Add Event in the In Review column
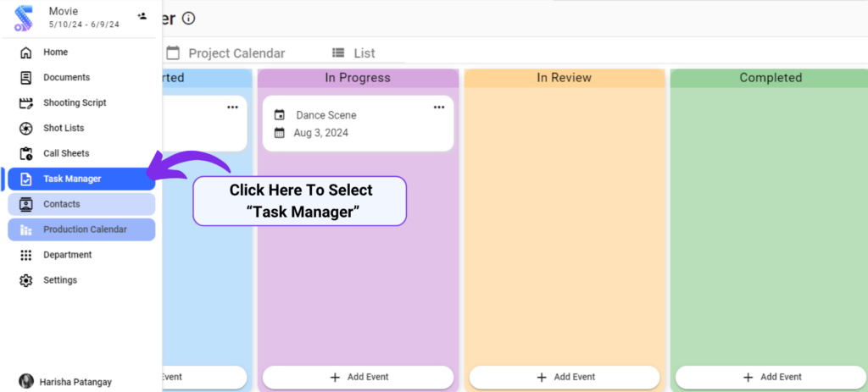 [565, 377]
